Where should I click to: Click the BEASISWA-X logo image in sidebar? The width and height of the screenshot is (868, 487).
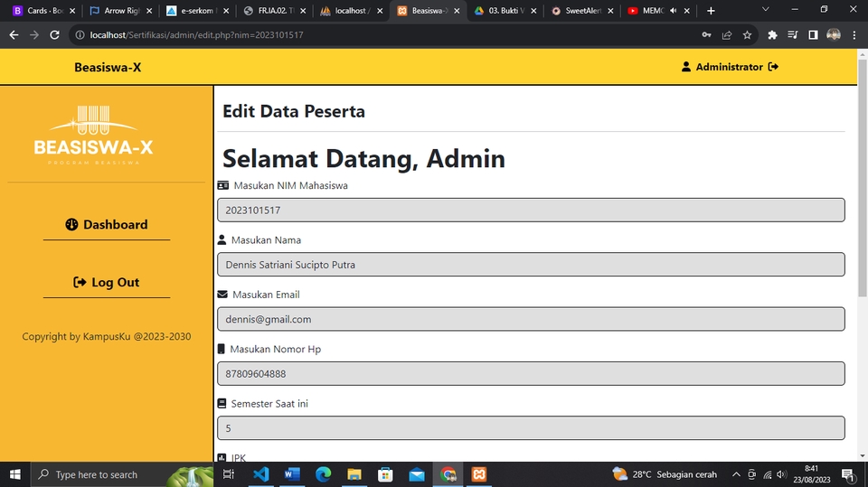pyautogui.click(x=93, y=135)
